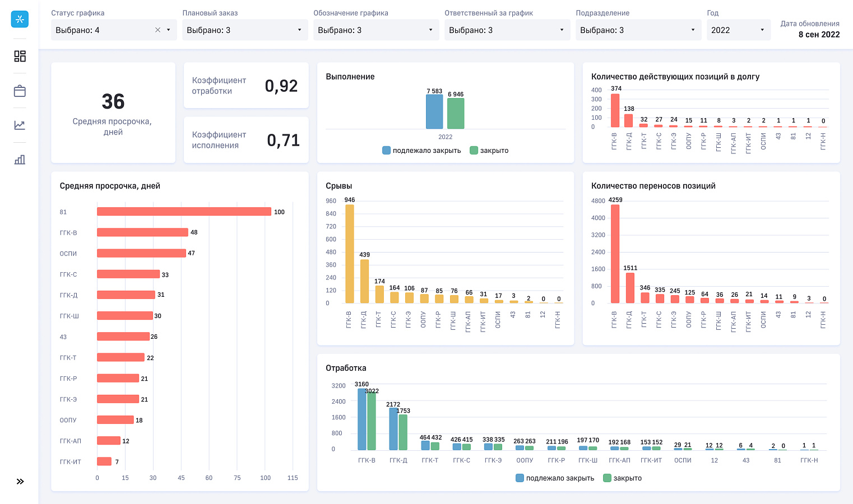Click the 138 bar for ГГК-Д in debt chart
The height and width of the screenshot is (504, 853).
(629, 120)
